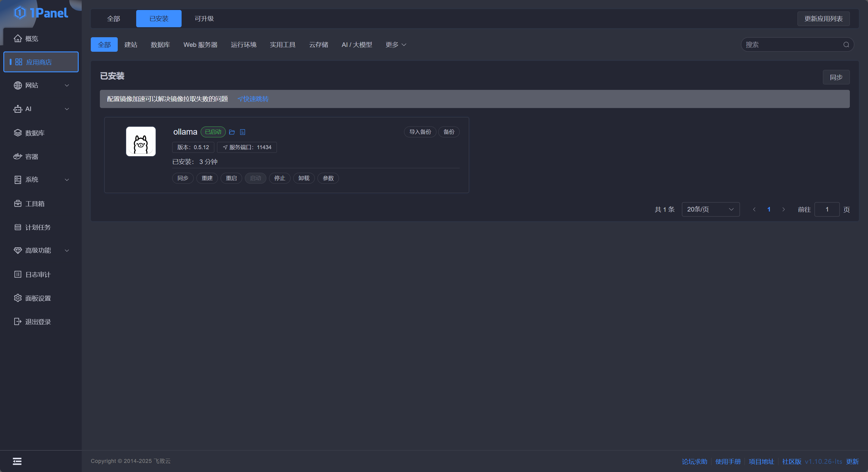
Task: Open the 更多 category dropdown
Action: tap(396, 44)
